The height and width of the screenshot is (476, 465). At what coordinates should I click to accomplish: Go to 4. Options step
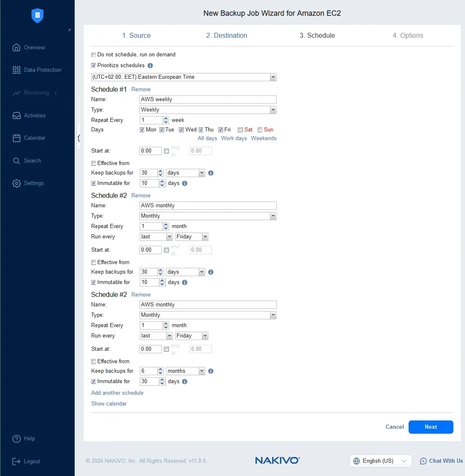(408, 36)
